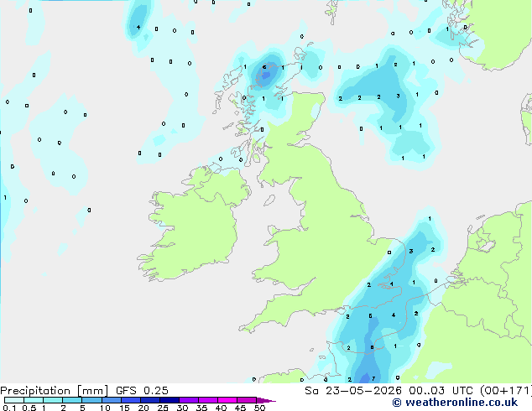
Task: Click the forecast date 'Sa 23-05-2026' text
Action: coord(353,391)
